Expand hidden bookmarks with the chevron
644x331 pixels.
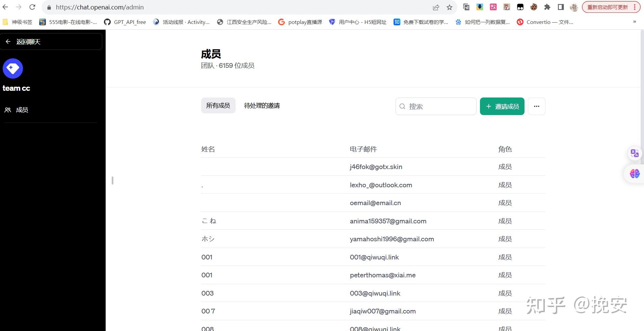634,22
